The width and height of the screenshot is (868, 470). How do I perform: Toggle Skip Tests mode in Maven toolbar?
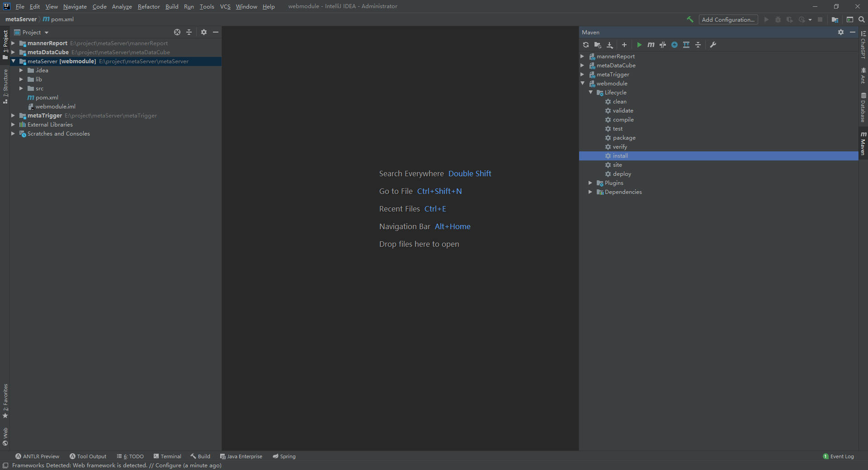[663, 45]
